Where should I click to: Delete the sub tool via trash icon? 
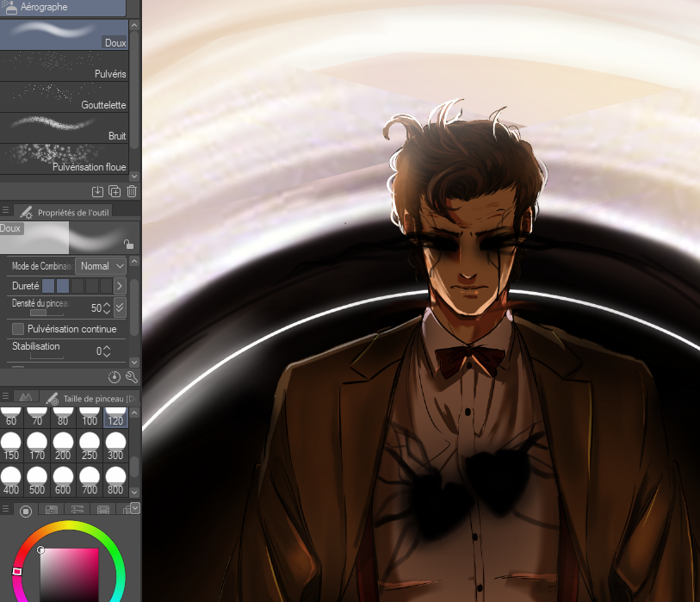pos(132,191)
